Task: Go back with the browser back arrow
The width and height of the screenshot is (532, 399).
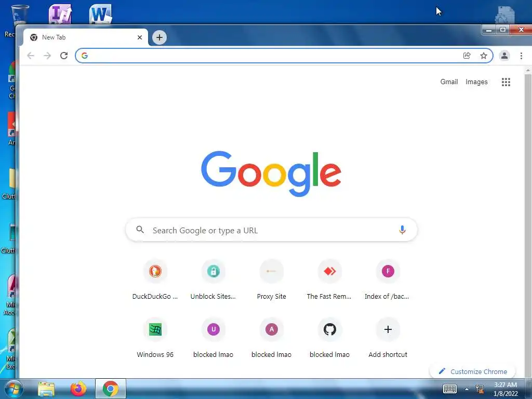Action: [31, 56]
